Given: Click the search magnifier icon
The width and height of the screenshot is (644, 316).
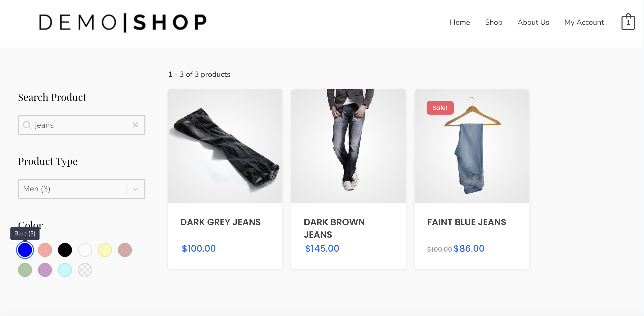Looking at the screenshot, I should pyautogui.click(x=27, y=125).
